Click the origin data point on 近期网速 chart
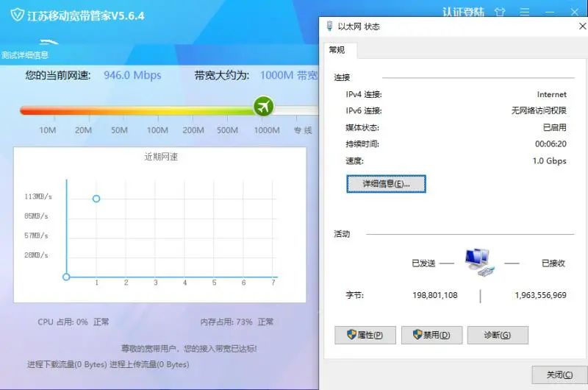Viewport: 588px width, 390px height. [x=66, y=277]
